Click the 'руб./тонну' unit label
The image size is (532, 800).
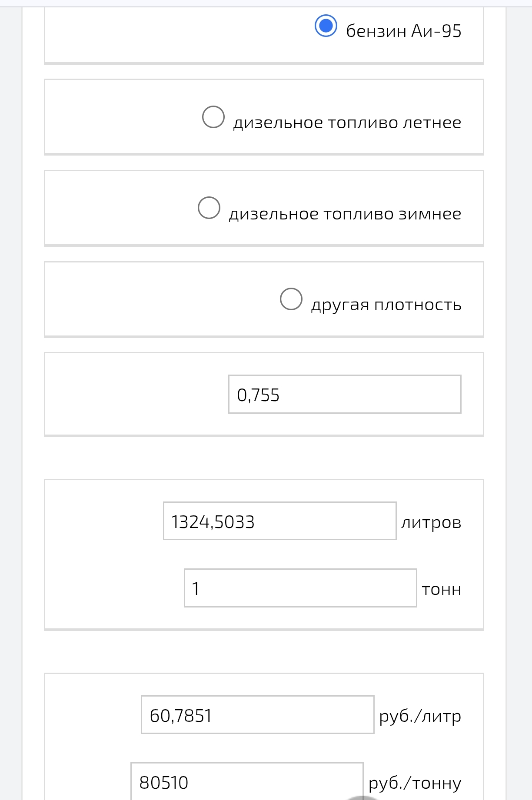(x=415, y=783)
